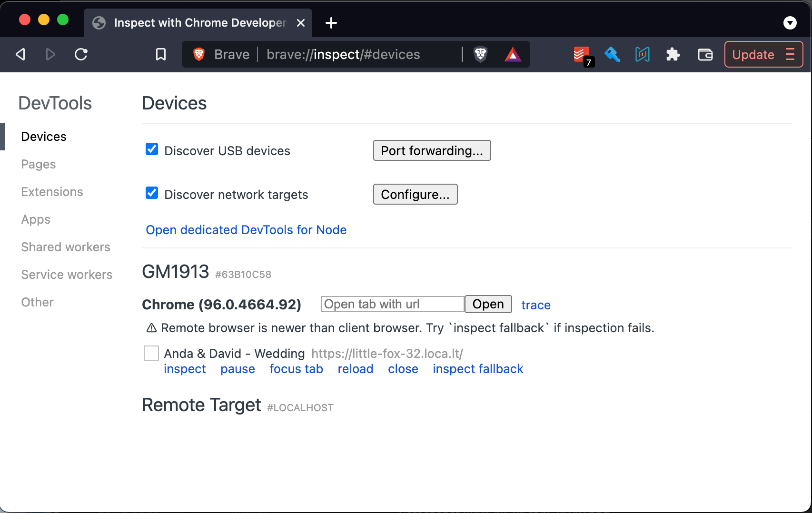Click the Open tab with url input field
Screen dimensions: 812x513
[x=392, y=304]
